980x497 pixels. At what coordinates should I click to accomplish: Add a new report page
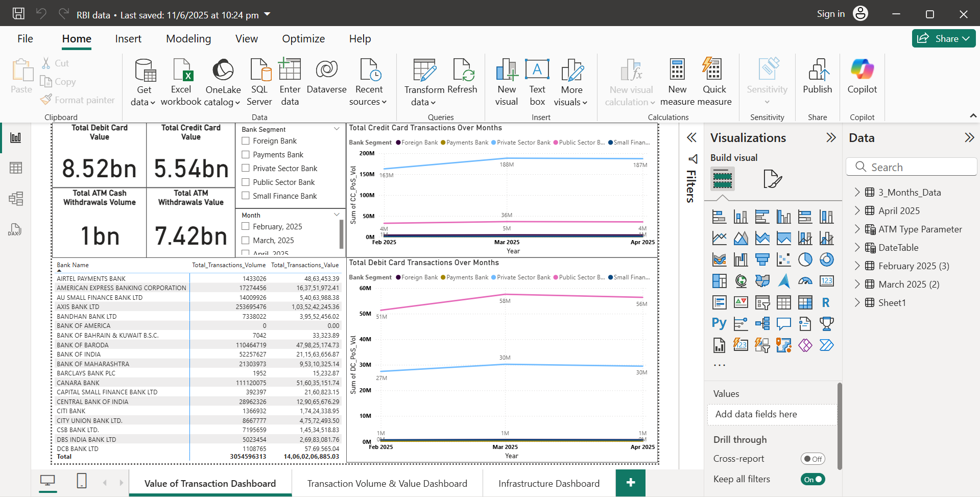pyautogui.click(x=630, y=483)
